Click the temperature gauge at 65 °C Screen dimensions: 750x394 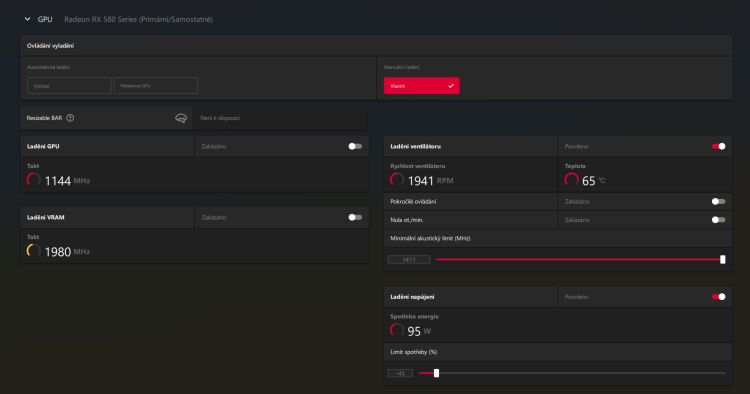tap(571, 180)
